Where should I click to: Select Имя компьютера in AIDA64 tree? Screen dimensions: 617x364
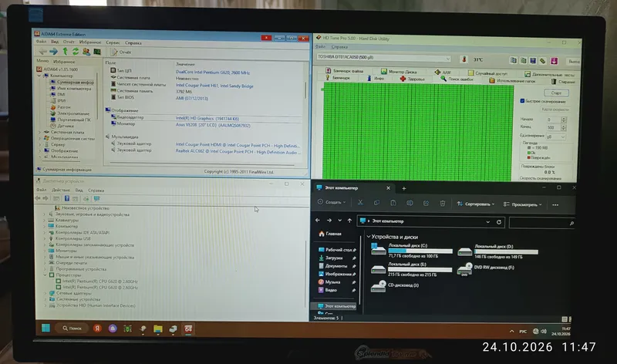[x=71, y=89]
